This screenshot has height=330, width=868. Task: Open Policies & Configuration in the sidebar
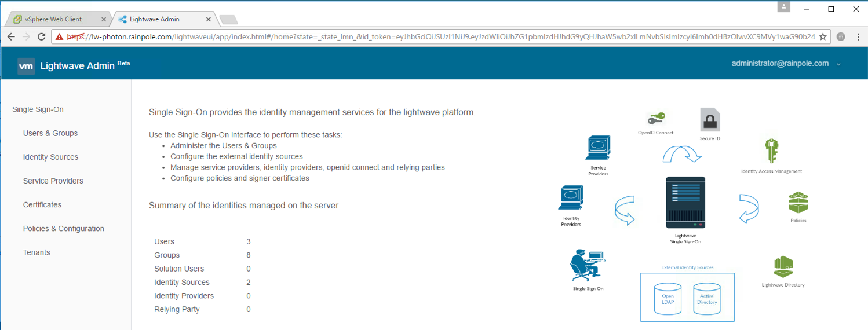(x=64, y=228)
